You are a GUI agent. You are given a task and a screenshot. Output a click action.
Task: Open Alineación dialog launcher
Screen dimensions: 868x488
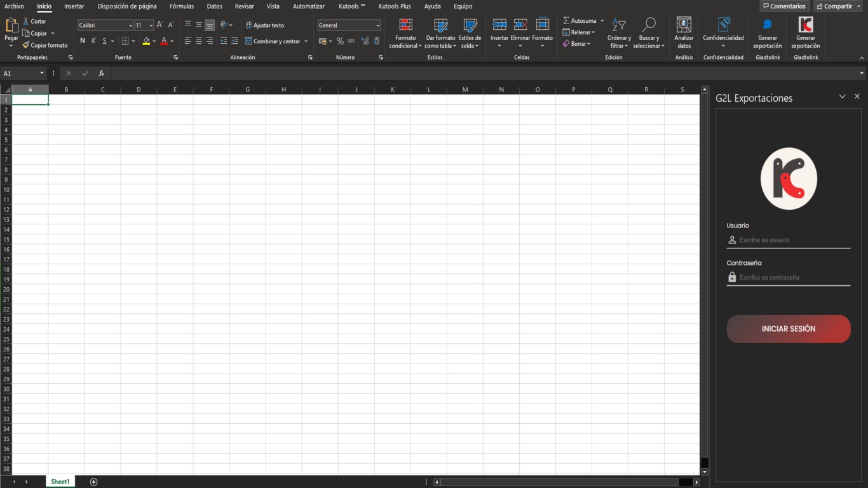tap(310, 57)
